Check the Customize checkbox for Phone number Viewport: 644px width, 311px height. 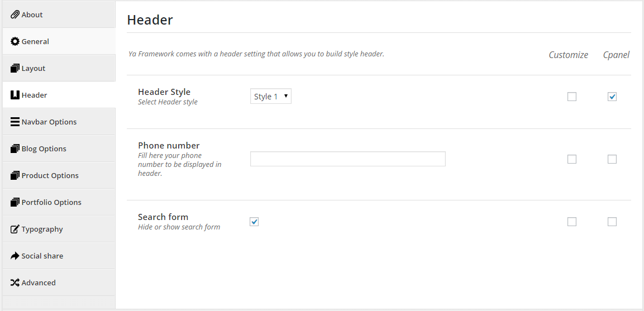pyautogui.click(x=572, y=159)
